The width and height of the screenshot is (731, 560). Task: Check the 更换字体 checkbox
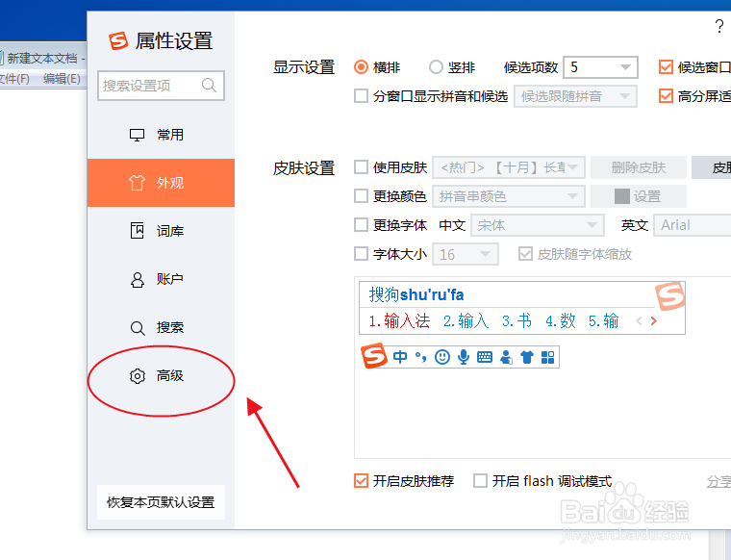click(x=361, y=225)
